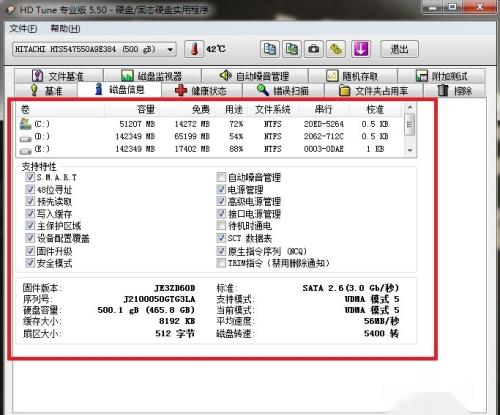Click the yellow options tool icon

coord(336,49)
